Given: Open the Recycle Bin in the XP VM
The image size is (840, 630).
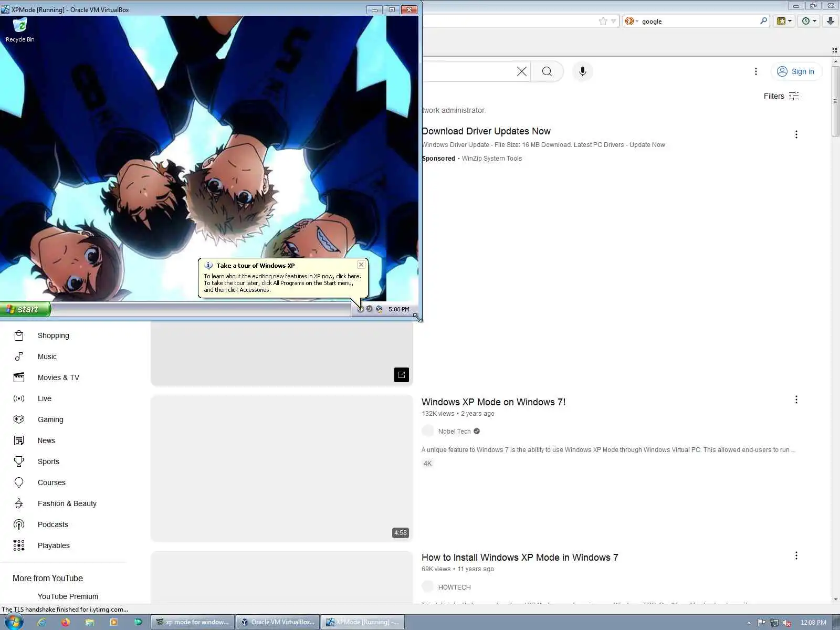Looking at the screenshot, I should pos(20,30).
